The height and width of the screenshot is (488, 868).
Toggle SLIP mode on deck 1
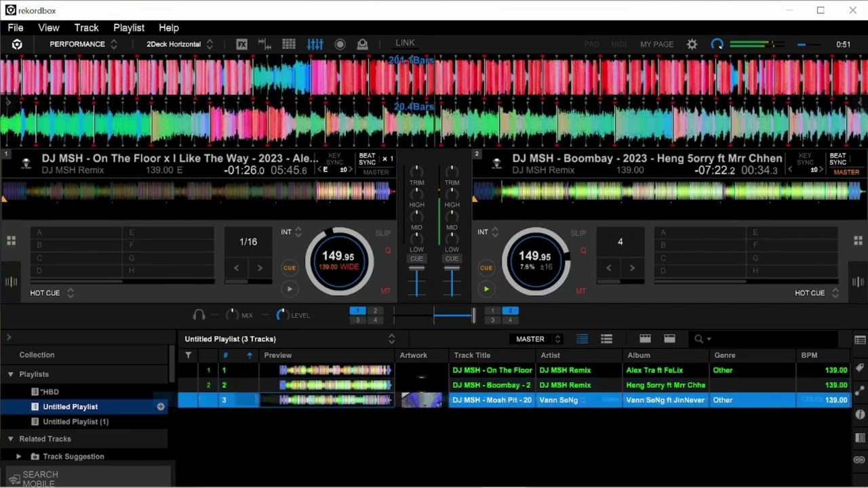pyautogui.click(x=383, y=233)
